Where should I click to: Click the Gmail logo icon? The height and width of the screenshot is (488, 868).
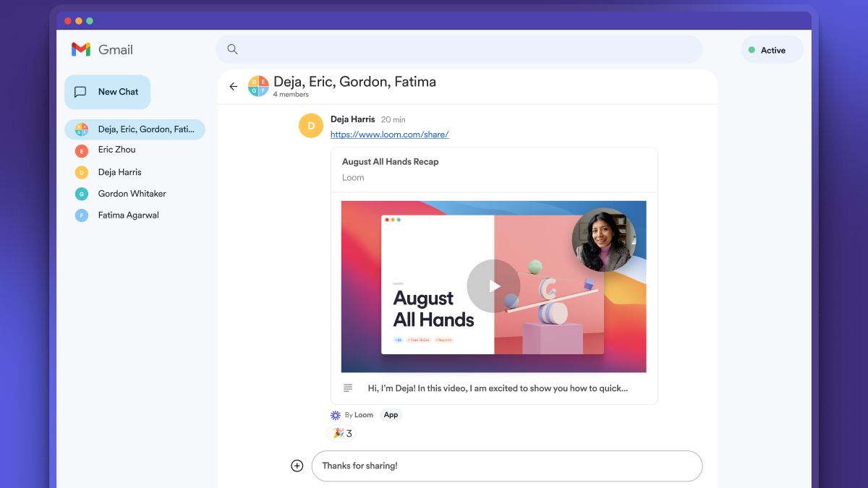click(80, 49)
